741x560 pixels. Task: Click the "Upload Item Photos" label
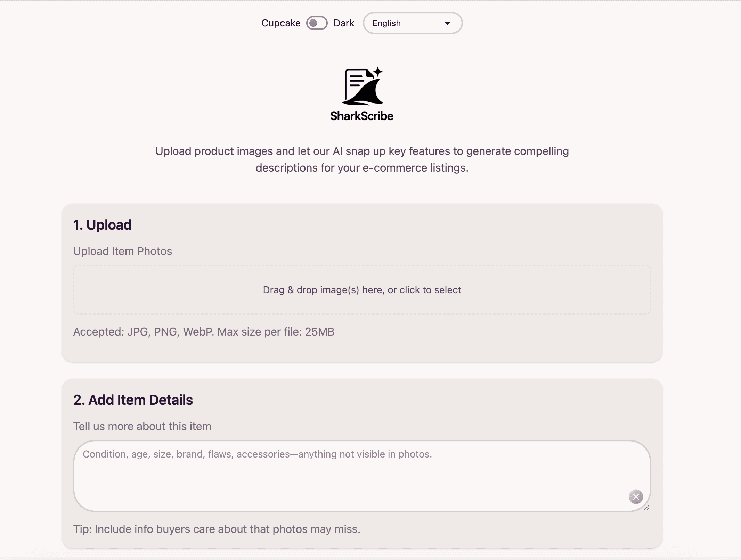(123, 251)
